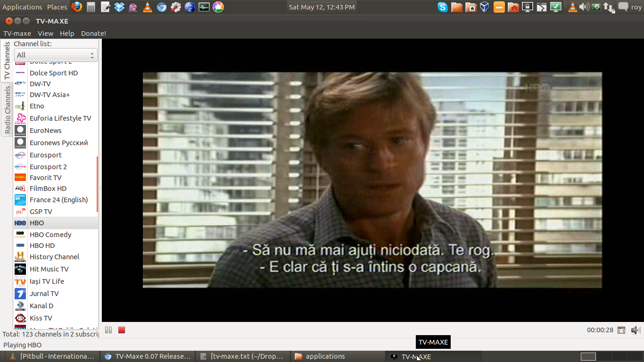Viewport: 644px width, 362px height.
Task: Select the Kiss TV channel
Action: pyautogui.click(x=56, y=318)
